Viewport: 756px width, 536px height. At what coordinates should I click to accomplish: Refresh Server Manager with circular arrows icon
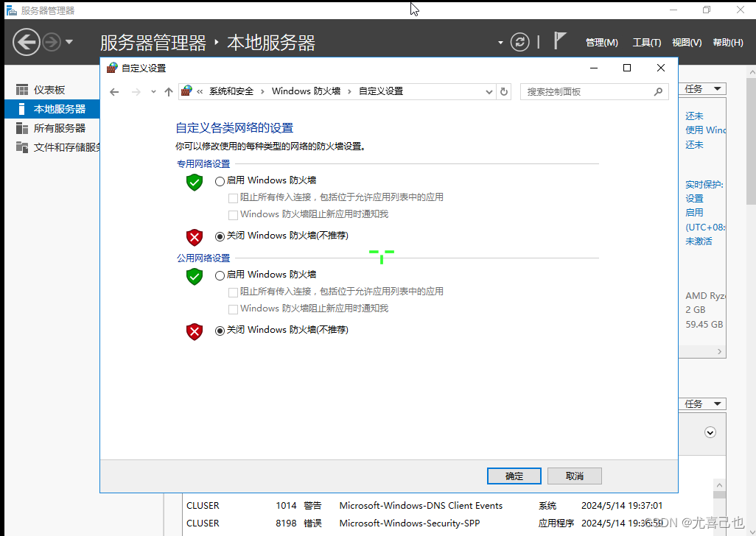tap(519, 42)
